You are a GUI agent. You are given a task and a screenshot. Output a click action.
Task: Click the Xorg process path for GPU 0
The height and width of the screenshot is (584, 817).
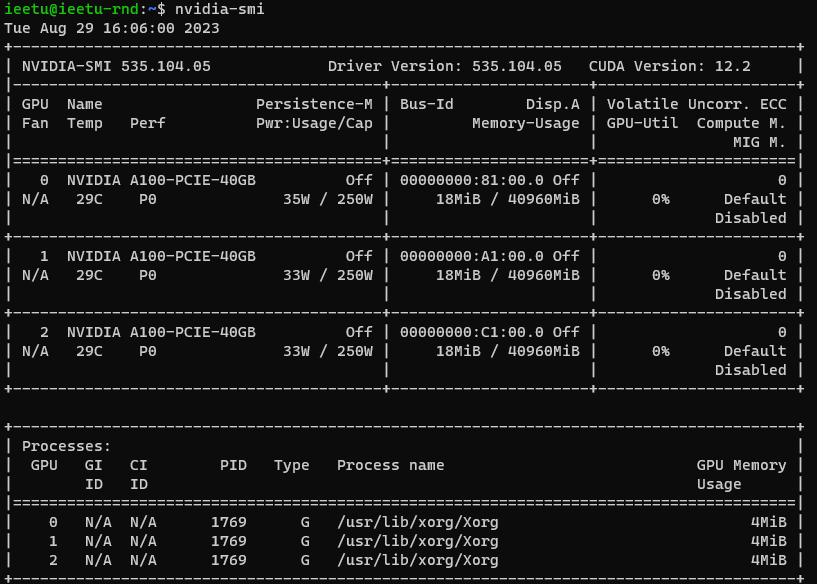[x=417, y=522]
